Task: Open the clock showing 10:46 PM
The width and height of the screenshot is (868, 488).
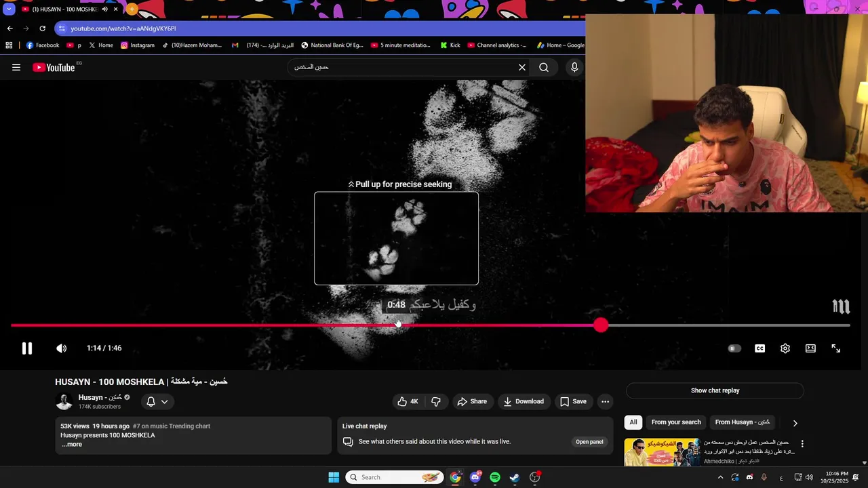Action: click(835, 477)
